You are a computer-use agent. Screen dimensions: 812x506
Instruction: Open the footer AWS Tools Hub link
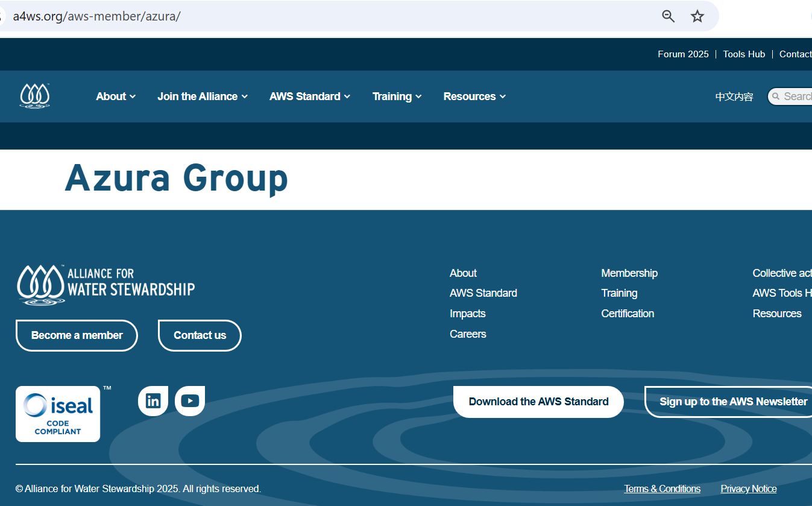(x=782, y=293)
